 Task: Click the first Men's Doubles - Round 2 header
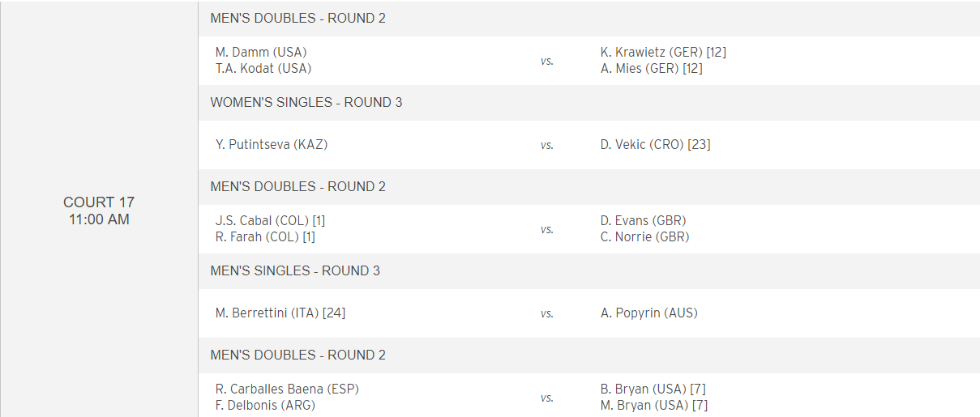[x=298, y=19]
